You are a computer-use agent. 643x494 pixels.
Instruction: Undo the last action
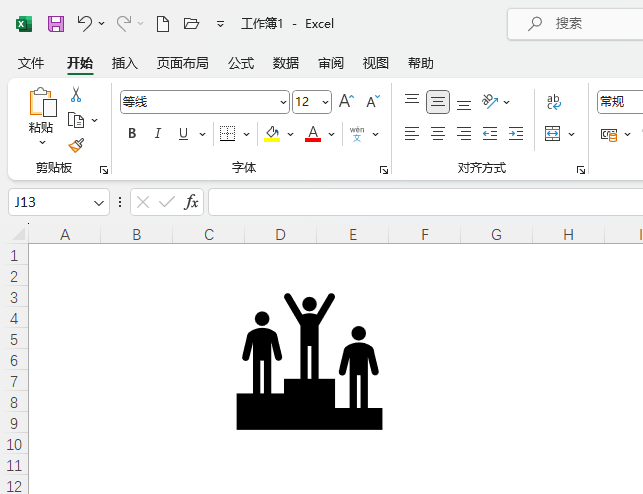(84, 23)
